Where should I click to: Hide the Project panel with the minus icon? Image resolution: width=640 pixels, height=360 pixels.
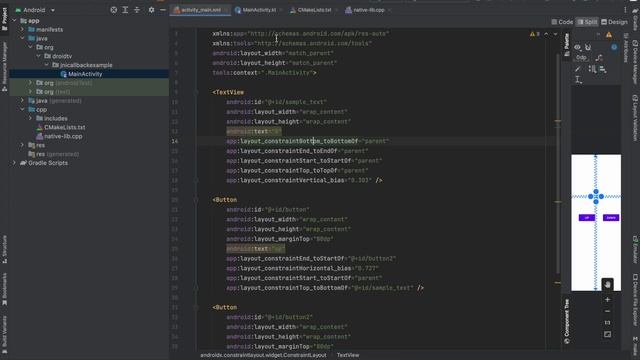coord(162,10)
